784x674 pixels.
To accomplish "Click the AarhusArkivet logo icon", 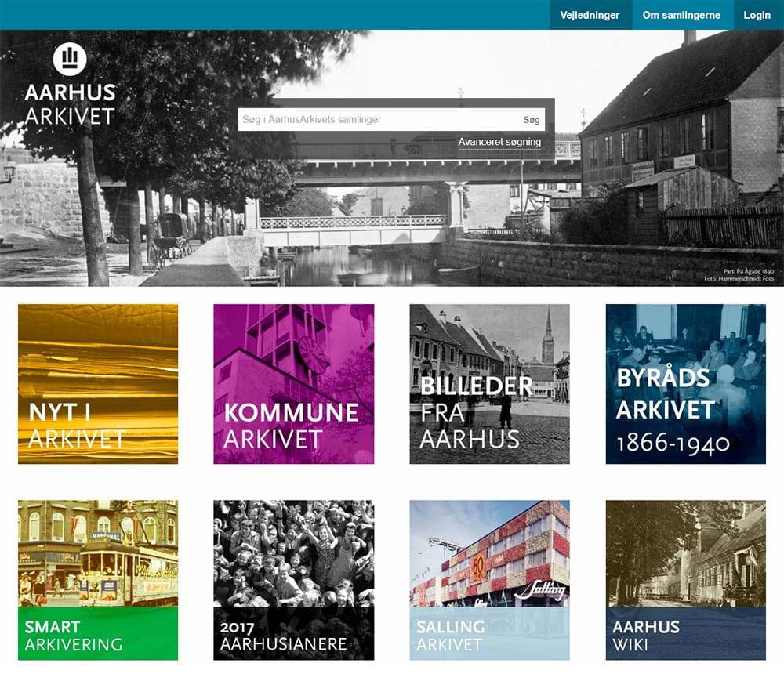I will (70, 60).
